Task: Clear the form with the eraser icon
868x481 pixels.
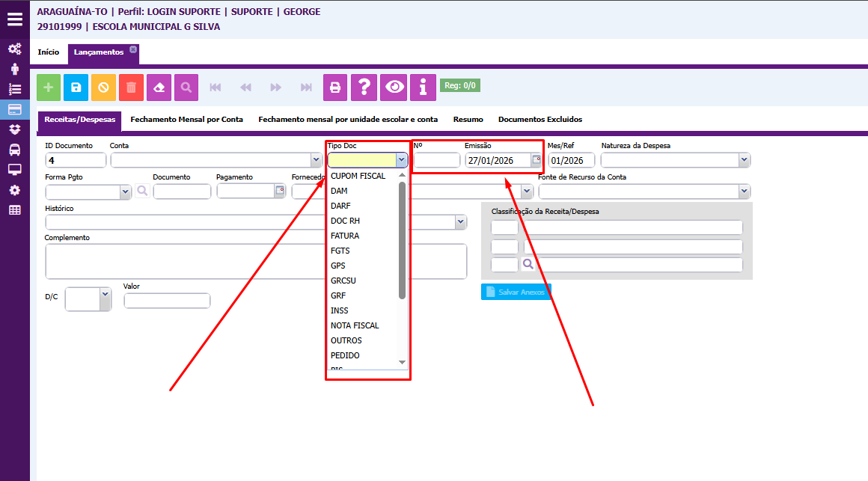Action: point(159,88)
